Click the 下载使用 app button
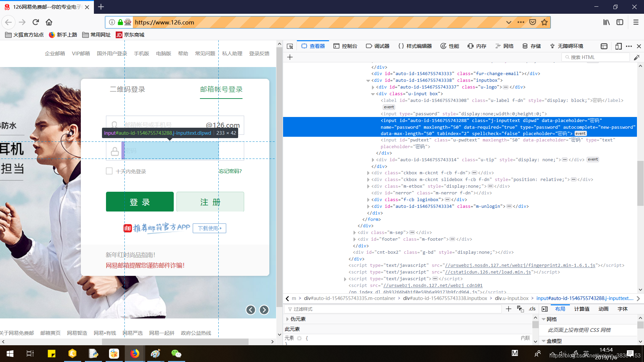This screenshot has width=644, height=362. (x=209, y=228)
